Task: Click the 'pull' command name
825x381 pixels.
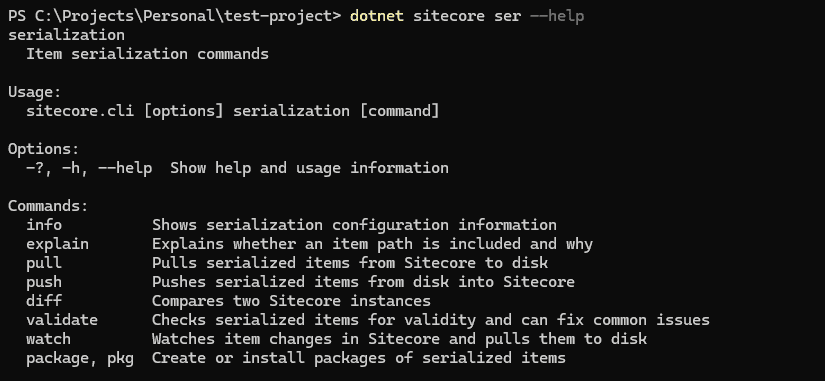Action: coord(44,263)
